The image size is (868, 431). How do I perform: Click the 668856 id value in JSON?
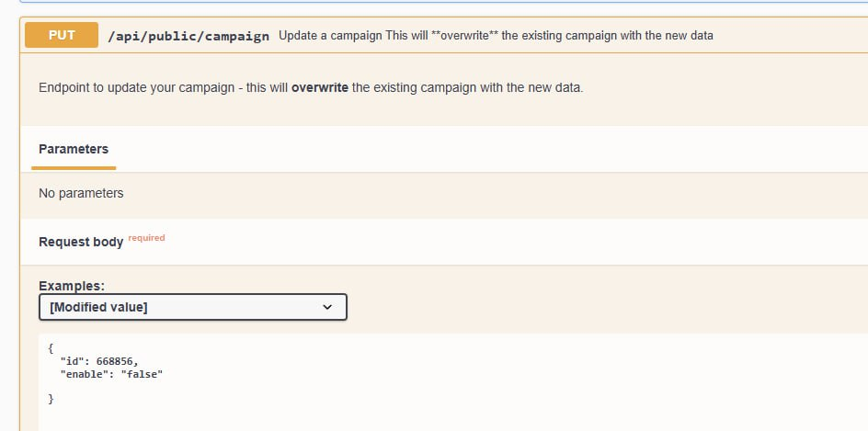pyautogui.click(x=115, y=361)
